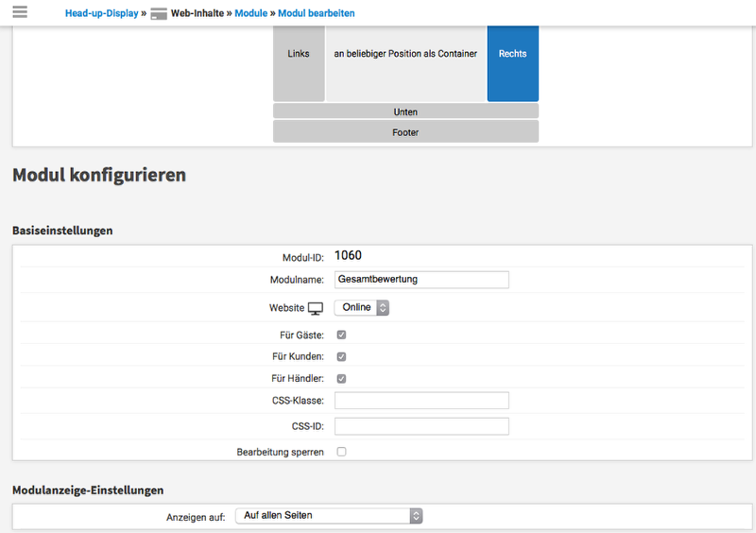This screenshot has height=533, width=756.
Task: Uncheck the Für Gäste checkbox
Action: (341, 335)
